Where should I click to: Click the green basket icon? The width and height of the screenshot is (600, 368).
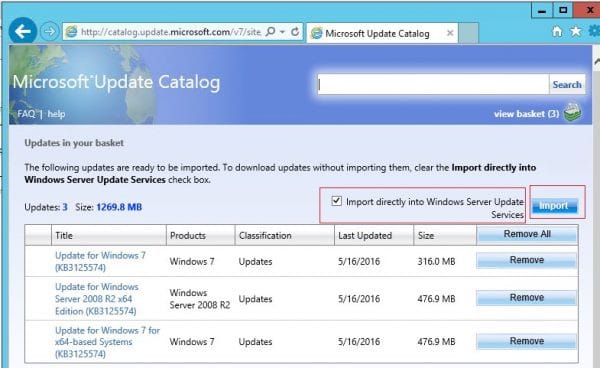point(573,113)
